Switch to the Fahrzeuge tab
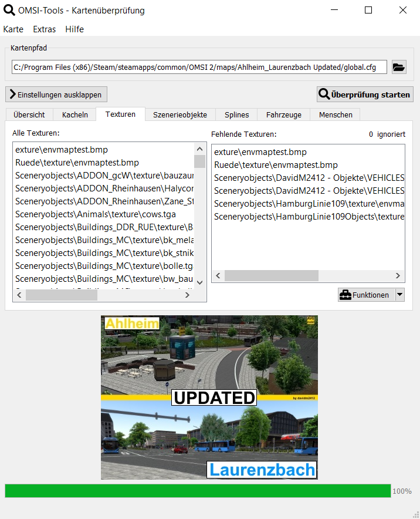 coord(283,115)
